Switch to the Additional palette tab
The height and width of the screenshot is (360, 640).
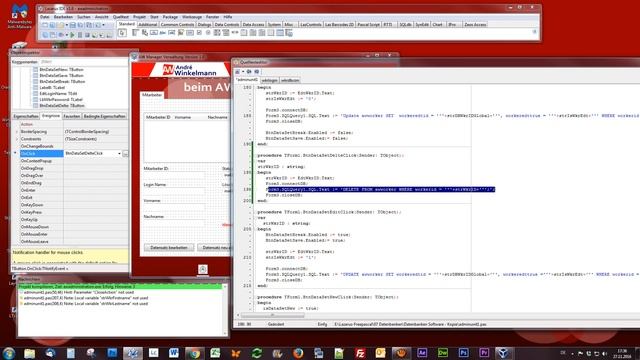click(x=147, y=24)
